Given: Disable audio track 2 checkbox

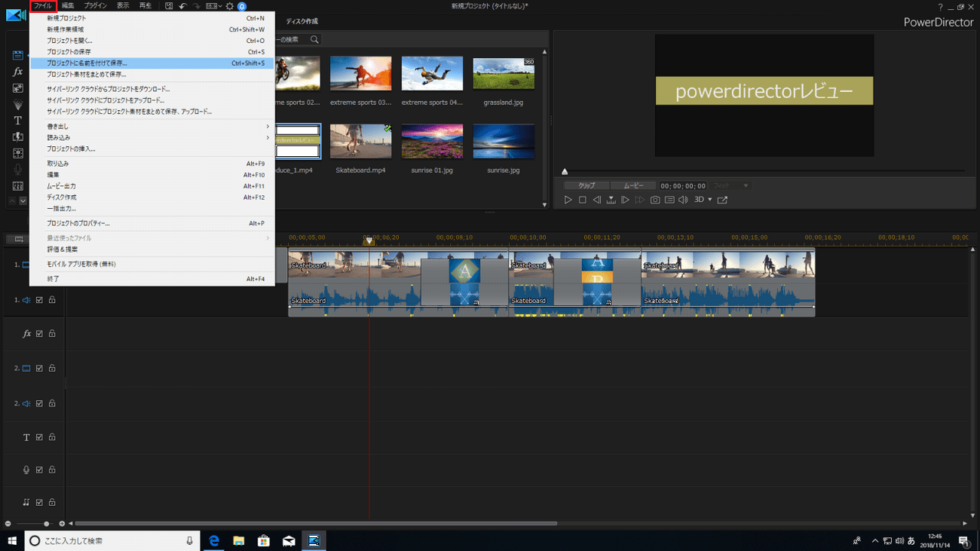Looking at the screenshot, I should click(x=40, y=403).
